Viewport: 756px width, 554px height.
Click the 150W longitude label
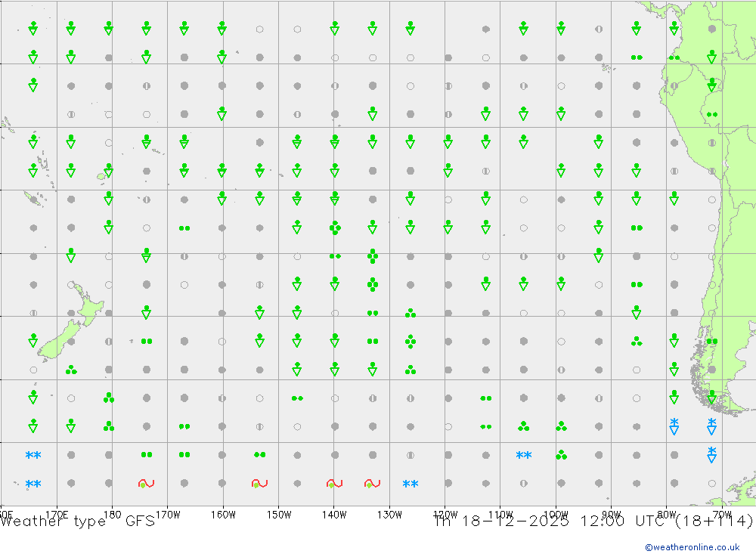(x=279, y=515)
